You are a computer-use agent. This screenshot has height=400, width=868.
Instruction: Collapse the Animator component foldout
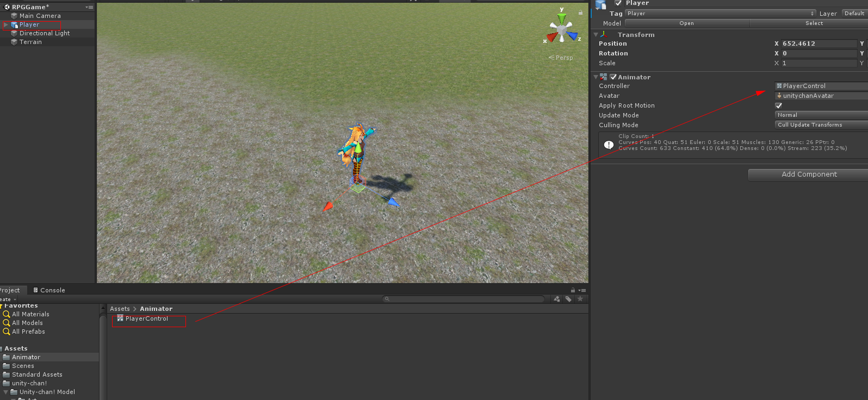point(596,77)
